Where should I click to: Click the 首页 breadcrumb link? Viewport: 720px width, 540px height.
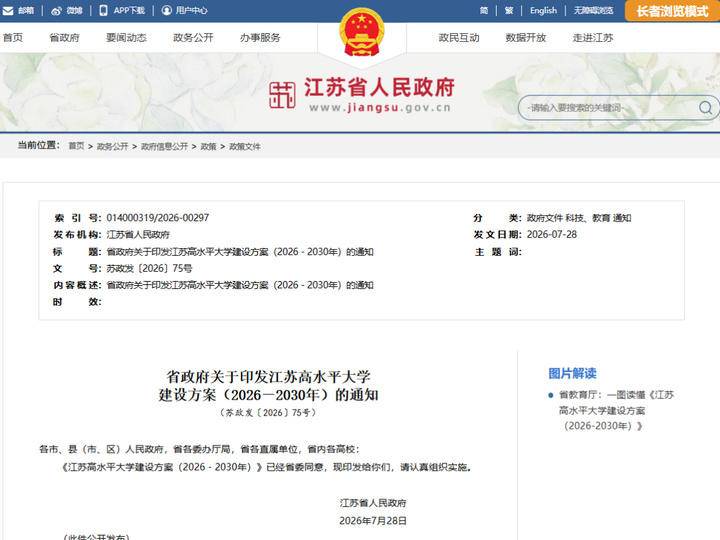click(x=76, y=146)
